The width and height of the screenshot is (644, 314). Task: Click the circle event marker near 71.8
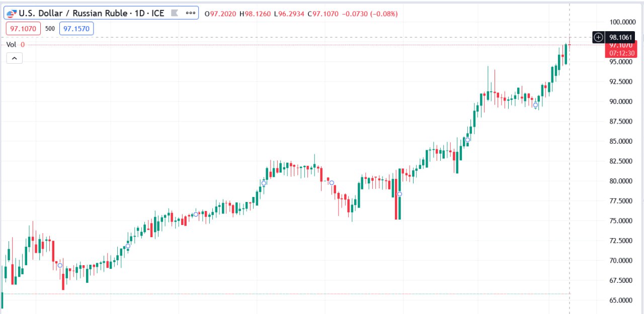pyautogui.click(x=128, y=246)
